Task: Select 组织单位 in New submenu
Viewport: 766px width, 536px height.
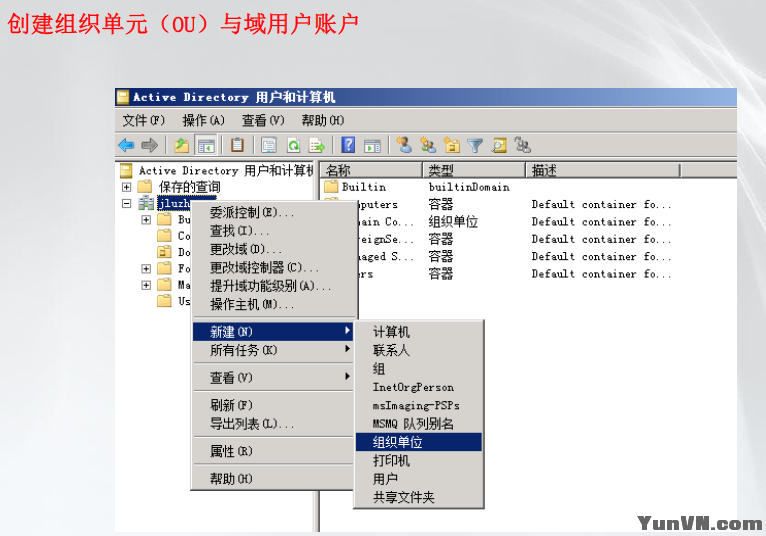Action: (x=419, y=442)
